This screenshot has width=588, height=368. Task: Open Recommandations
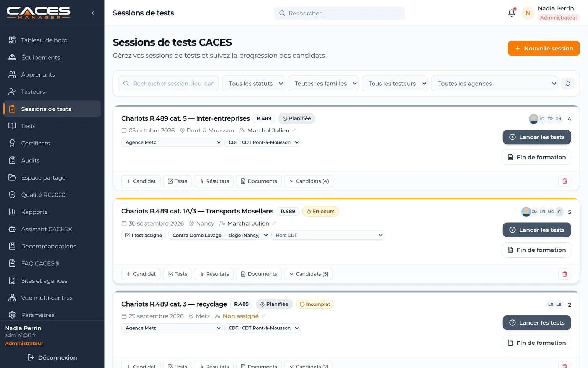pos(52,246)
